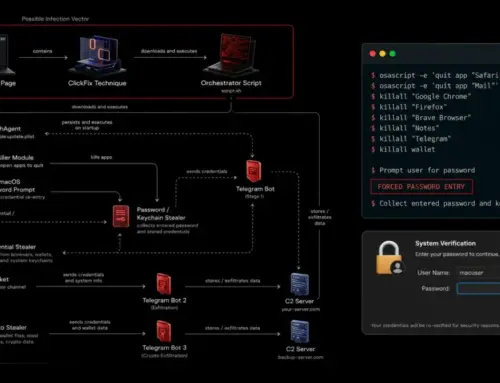Click the "Collect entered password" terminal line
Image resolution: width=500 pixels, height=383 pixels.
coord(435,203)
